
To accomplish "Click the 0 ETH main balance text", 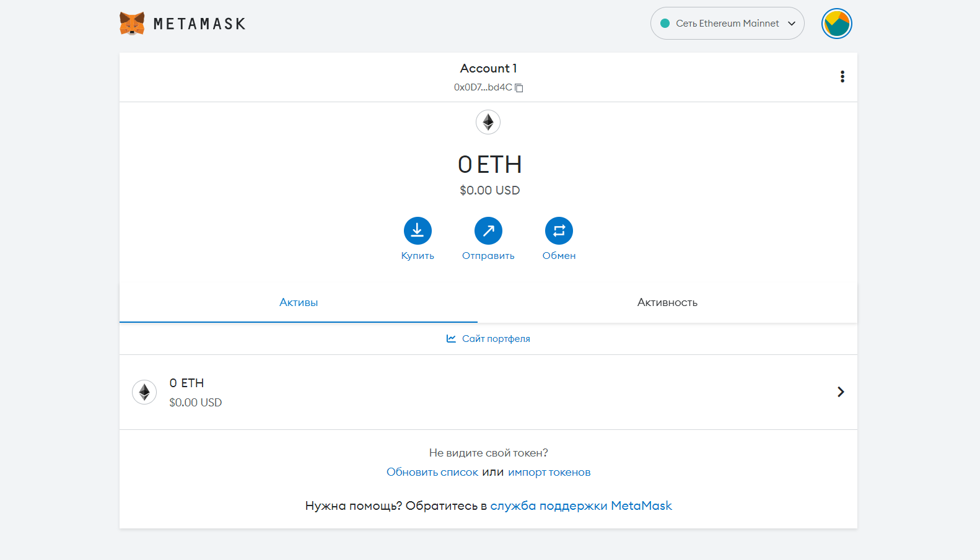I will [x=489, y=165].
